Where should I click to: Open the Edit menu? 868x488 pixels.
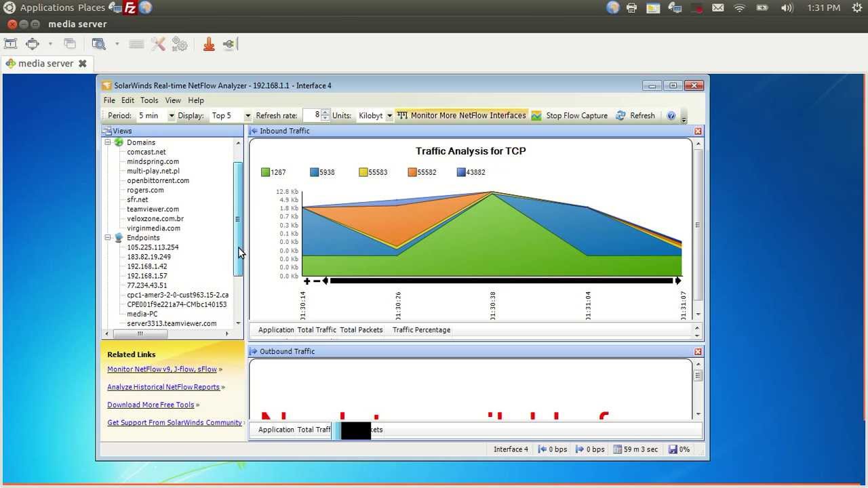(127, 100)
